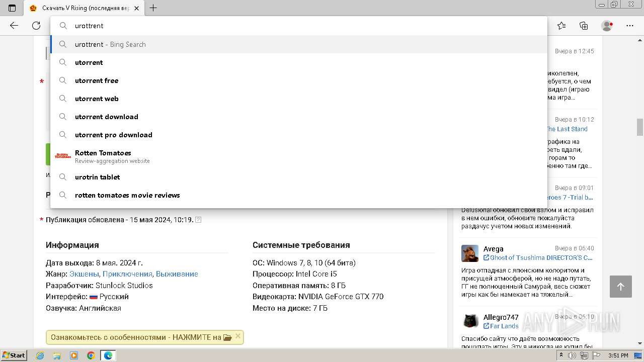This screenshot has height=362, width=644.
Task: Click the clock showing 3:51 PM
Action: pos(618,355)
